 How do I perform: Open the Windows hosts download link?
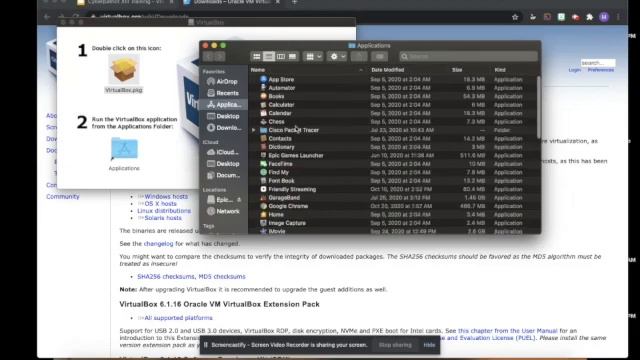coord(166,196)
